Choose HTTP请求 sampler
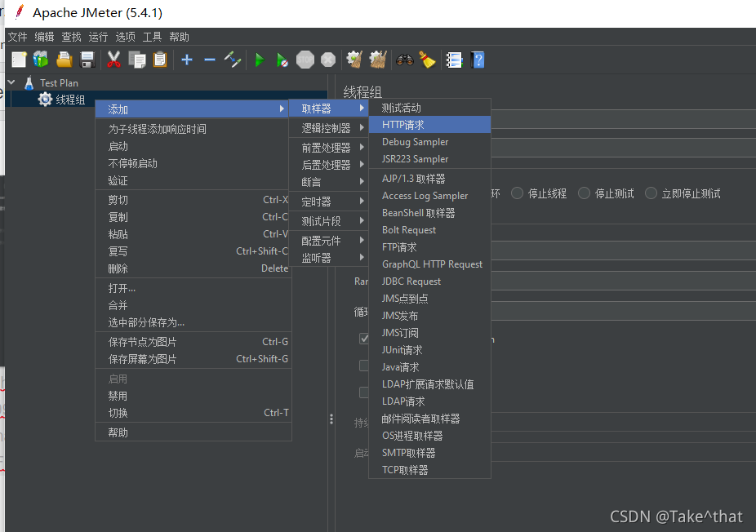Viewport: 756px width, 532px height. point(429,125)
